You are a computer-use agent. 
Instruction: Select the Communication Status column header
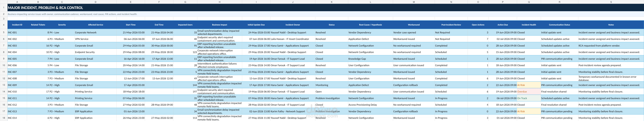pos(559,25)
